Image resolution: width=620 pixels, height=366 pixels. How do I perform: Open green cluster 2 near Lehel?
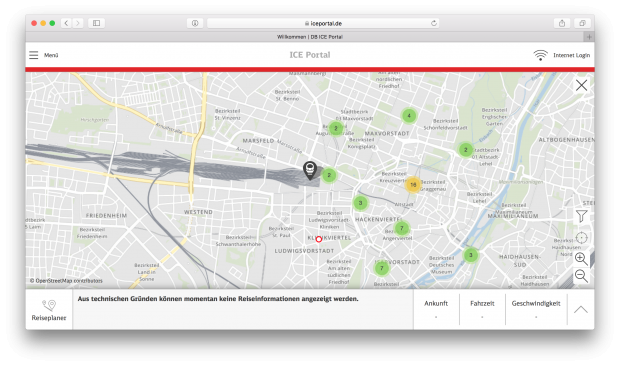[x=465, y=150]
